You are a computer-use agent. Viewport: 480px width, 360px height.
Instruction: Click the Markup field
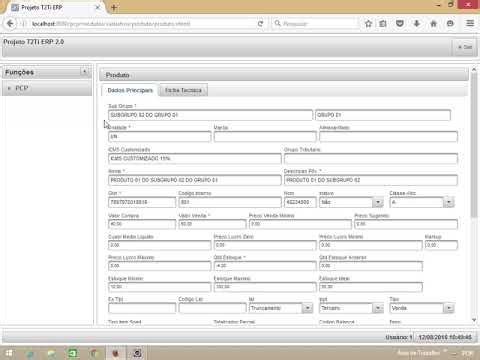(x=441, y=245)
